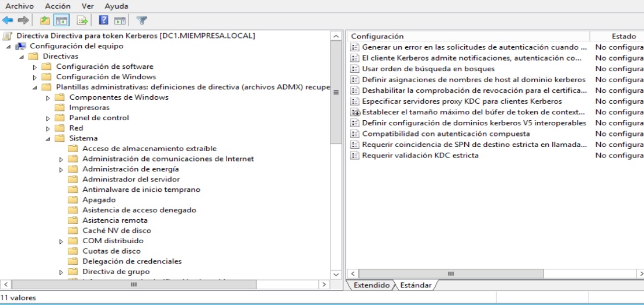Expand the COM distribuido node
This screenshot has width=644, height=305.
(61, 241)
